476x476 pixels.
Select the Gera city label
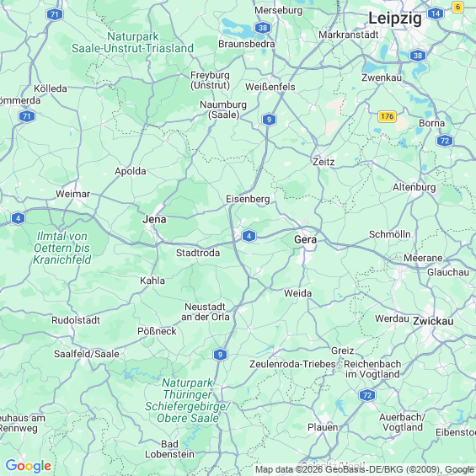[305, 239]
